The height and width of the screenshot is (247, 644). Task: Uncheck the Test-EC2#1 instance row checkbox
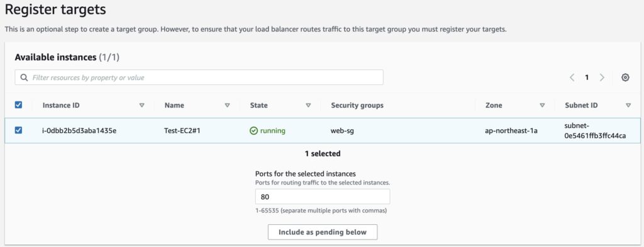18,130
